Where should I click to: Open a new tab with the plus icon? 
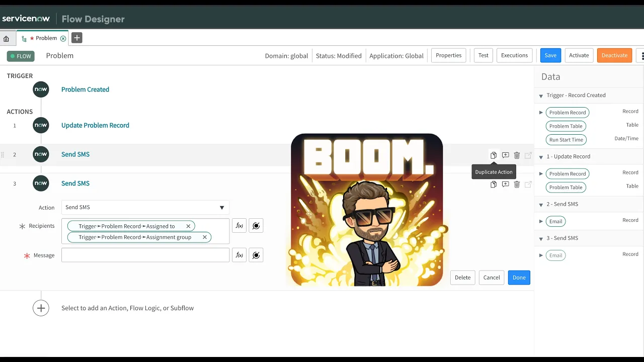[76, 38]
